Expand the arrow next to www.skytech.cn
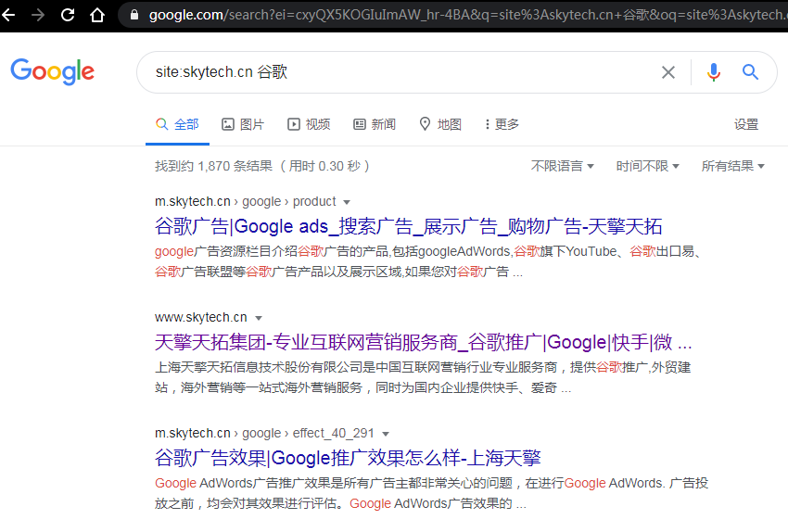The image size is (788, 532). (259, 318)
